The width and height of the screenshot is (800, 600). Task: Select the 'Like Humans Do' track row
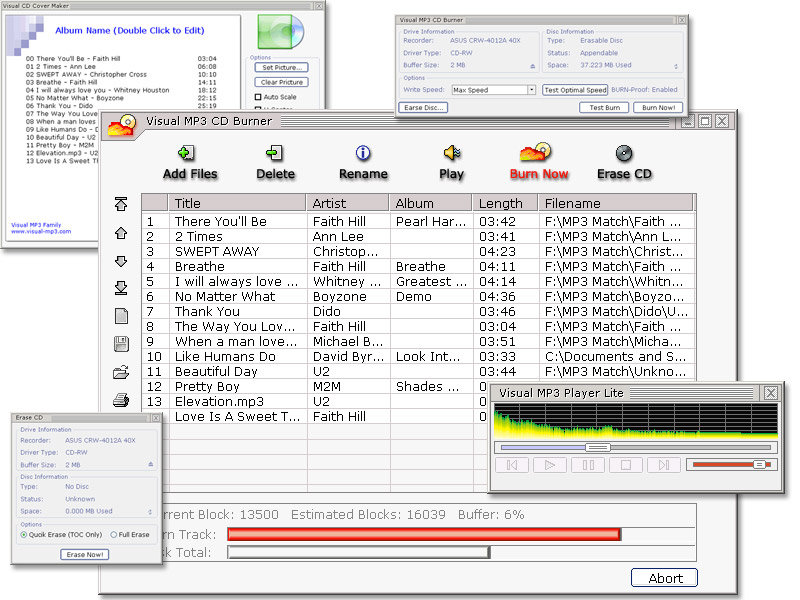click(418, 356)
